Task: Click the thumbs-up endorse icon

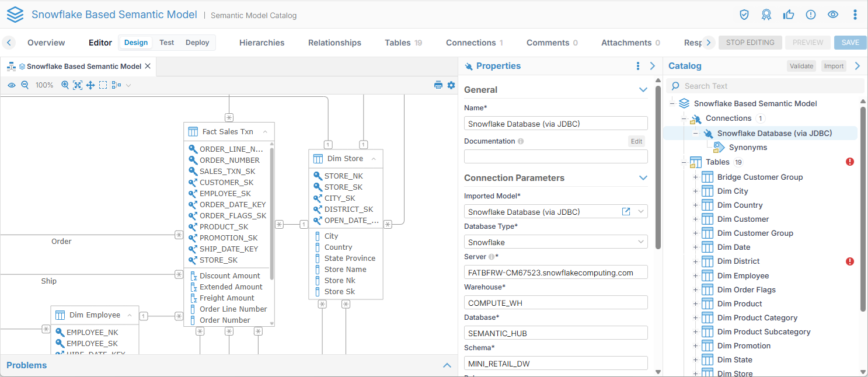Action: point(789,15)
